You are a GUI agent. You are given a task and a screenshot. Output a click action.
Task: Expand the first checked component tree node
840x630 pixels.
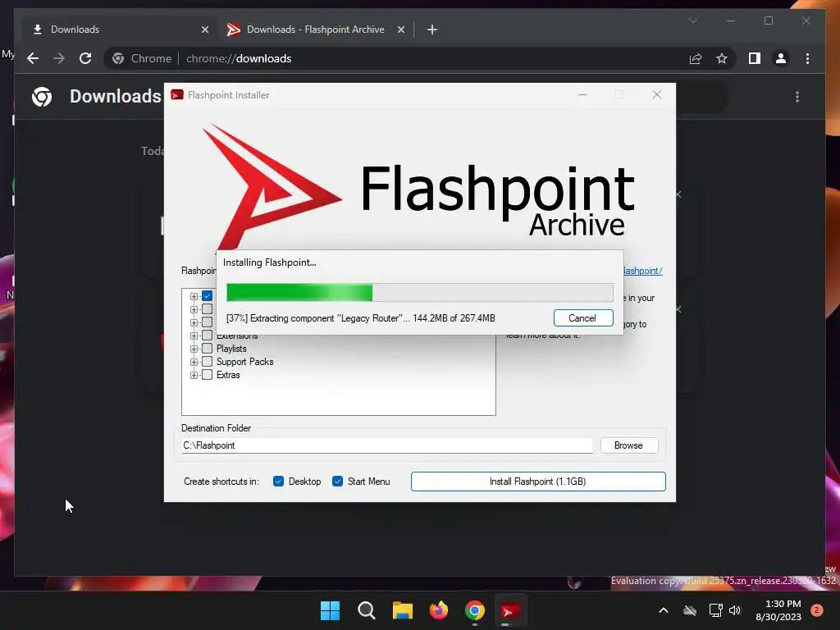coord(194,296)
